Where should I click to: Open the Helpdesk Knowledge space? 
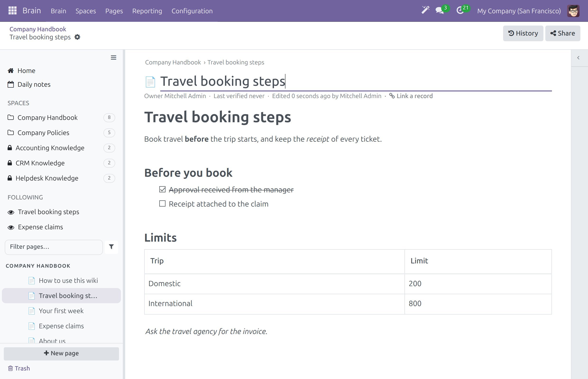point(61,178)
